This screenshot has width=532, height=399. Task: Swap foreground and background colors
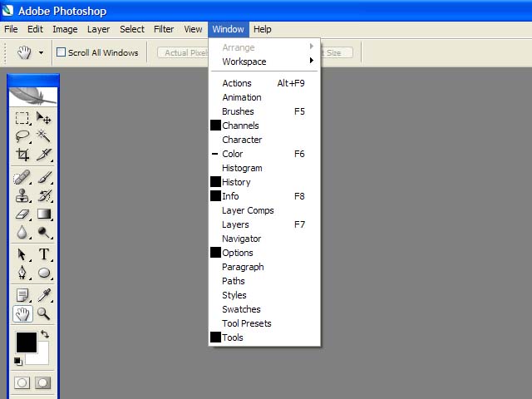[45, 334]
